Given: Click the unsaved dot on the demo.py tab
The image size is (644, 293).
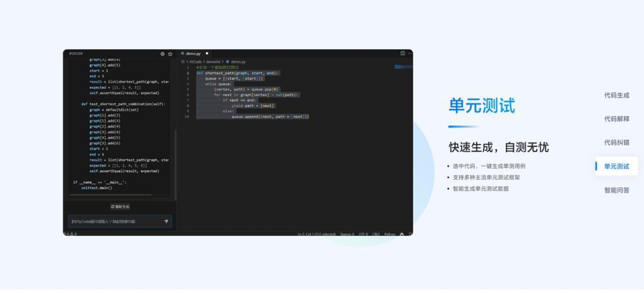Looking at the screenshot, I should pyautogui.click(x=207, y=53).
